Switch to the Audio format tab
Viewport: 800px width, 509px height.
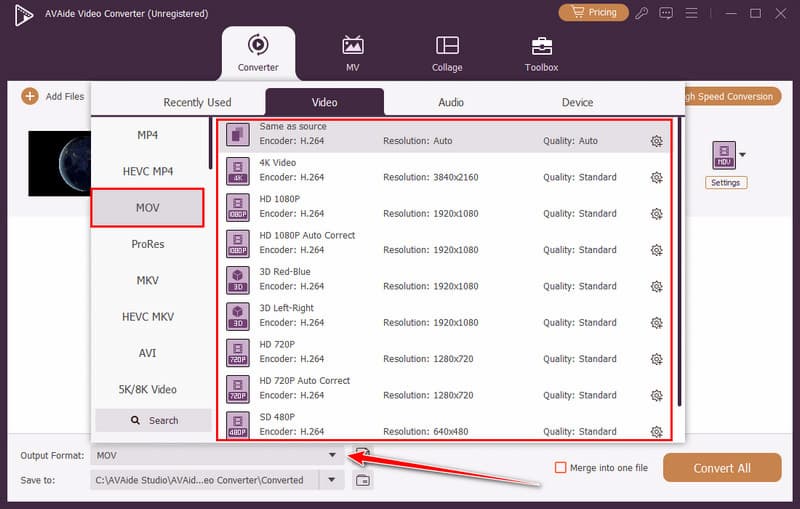(x=450, y=102)
